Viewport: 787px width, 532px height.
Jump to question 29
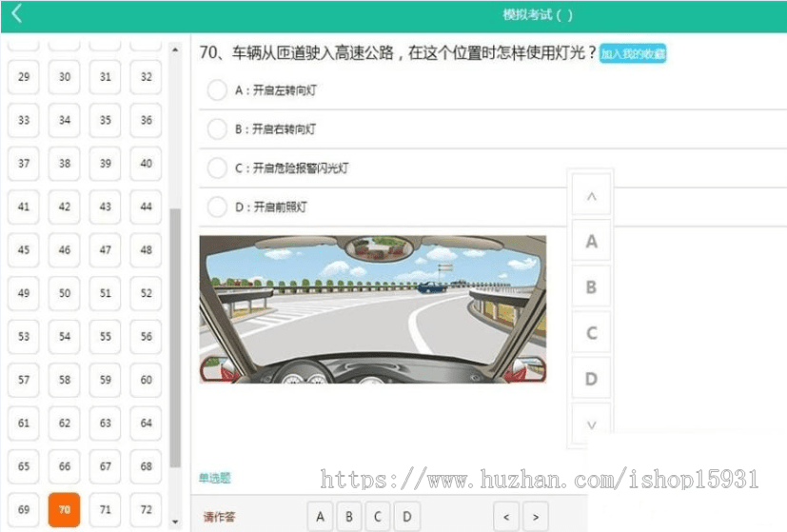tap(24, 77)
